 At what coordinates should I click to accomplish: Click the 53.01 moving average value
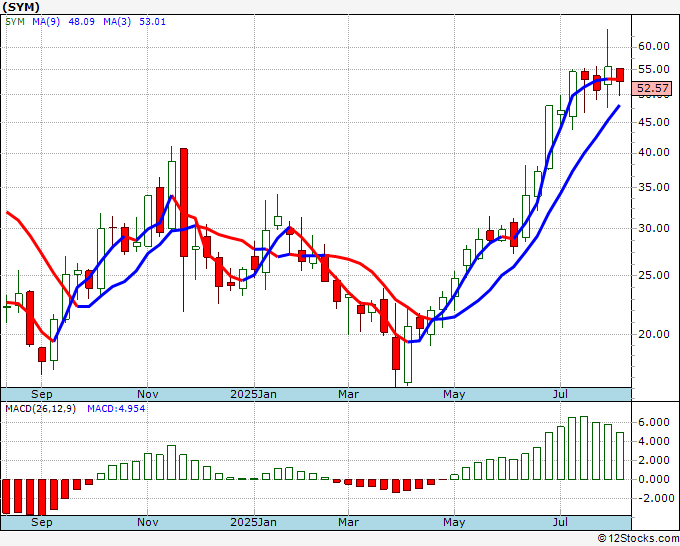coord(153,22)
